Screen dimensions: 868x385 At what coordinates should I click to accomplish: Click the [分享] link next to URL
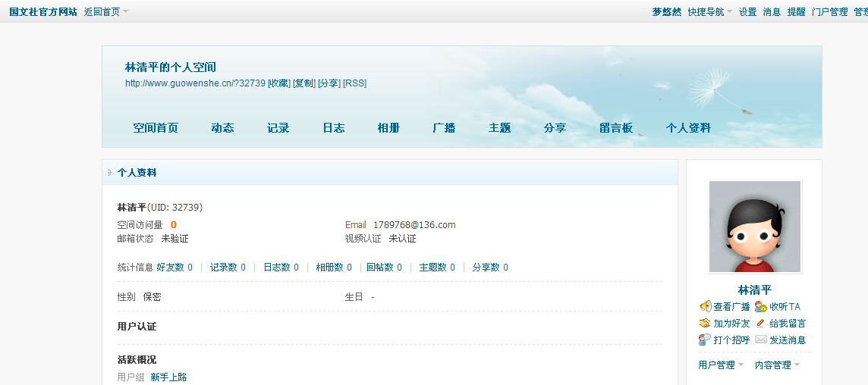click(x=329, y=83)
